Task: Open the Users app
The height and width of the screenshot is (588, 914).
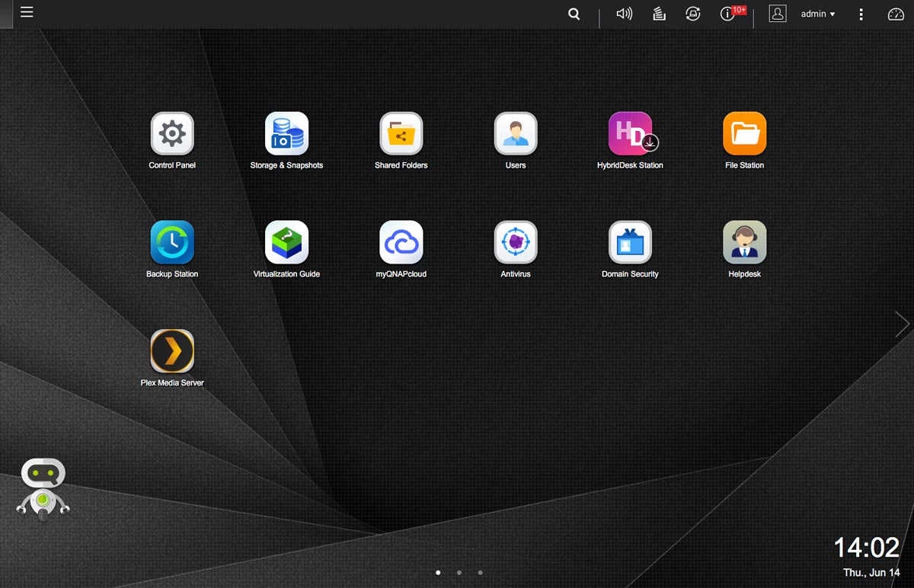Action: tap(516, 134)
